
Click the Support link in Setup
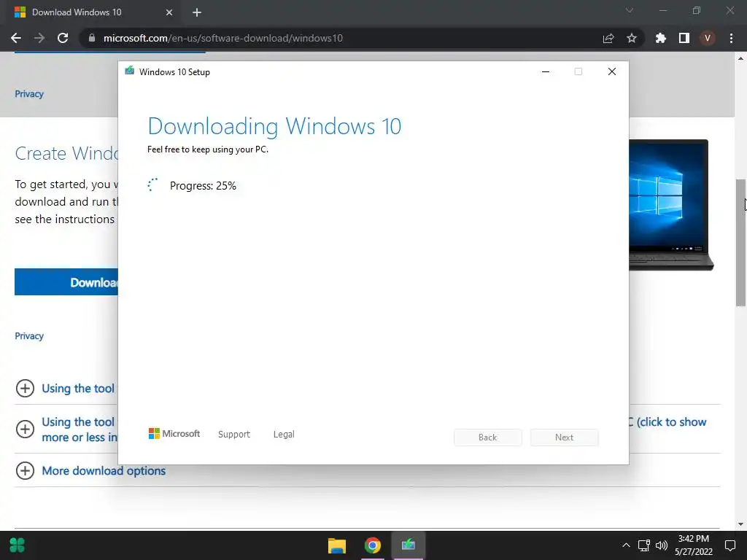234,435
